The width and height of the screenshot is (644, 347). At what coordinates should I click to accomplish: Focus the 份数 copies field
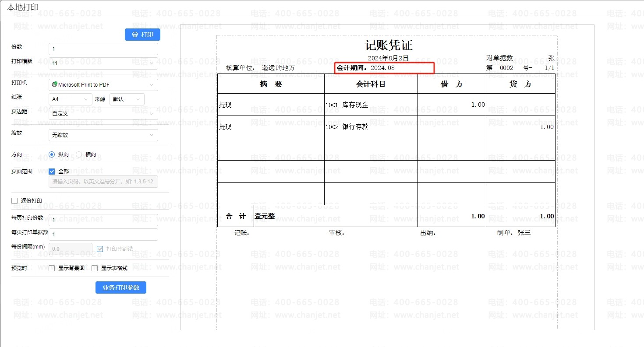coord(103,49)
